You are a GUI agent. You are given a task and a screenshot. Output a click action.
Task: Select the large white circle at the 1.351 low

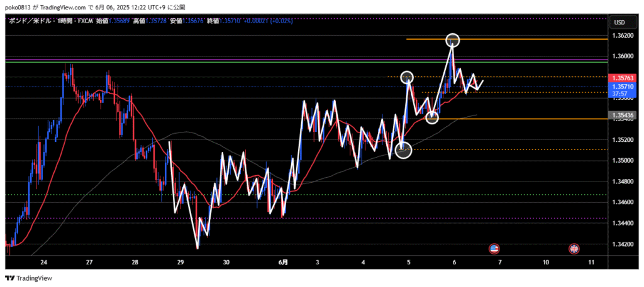(x=403, y=149)
